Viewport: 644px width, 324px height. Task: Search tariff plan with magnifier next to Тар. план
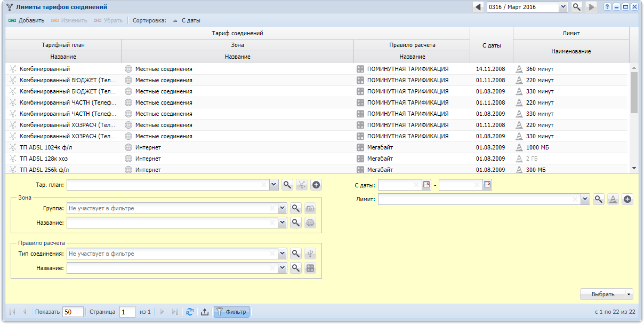pos(287,185)
